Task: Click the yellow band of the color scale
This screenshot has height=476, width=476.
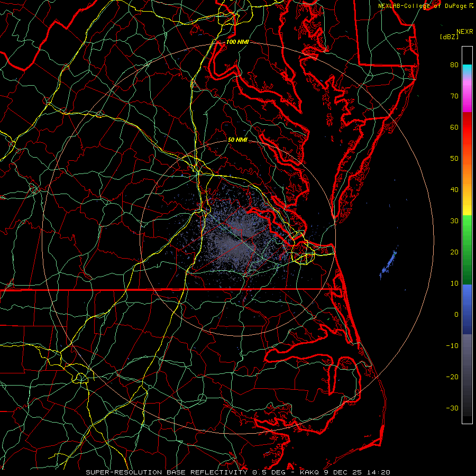Action: click(x=467, y=206)
